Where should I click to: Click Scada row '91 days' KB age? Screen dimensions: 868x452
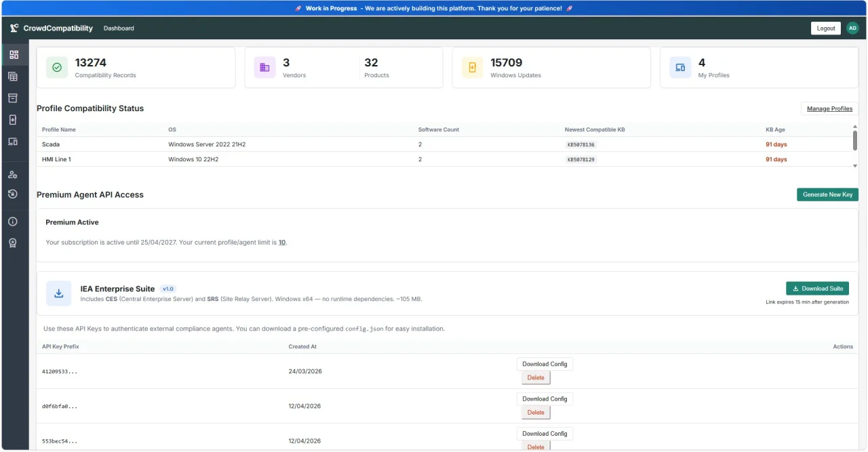(x=776, y=144)
